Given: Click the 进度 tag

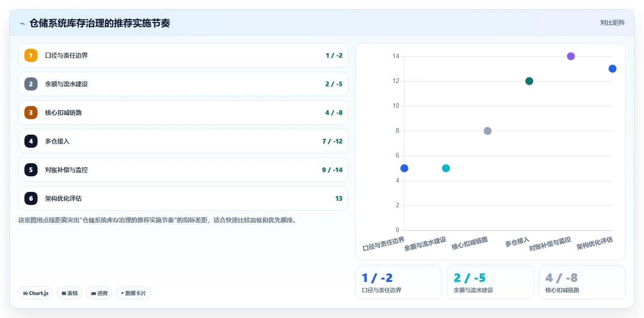Looking at the screenshot, I should pos(99,293).
